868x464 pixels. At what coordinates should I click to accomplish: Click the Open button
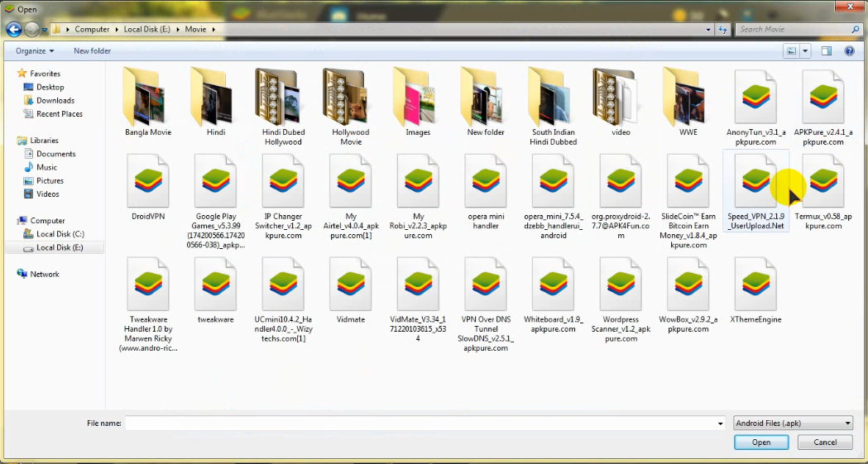point(761,442)
